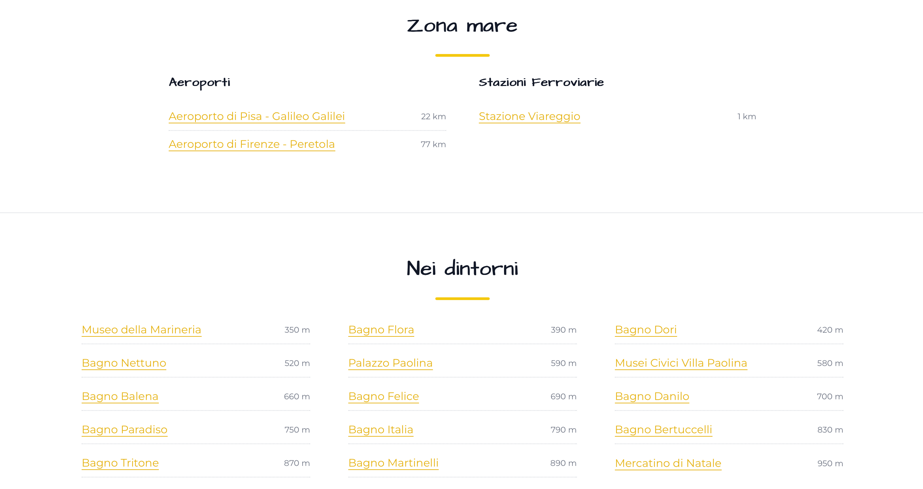The image size is (923, 489).
Task: Select Museo della Marineria link
Action: [141, 330]
